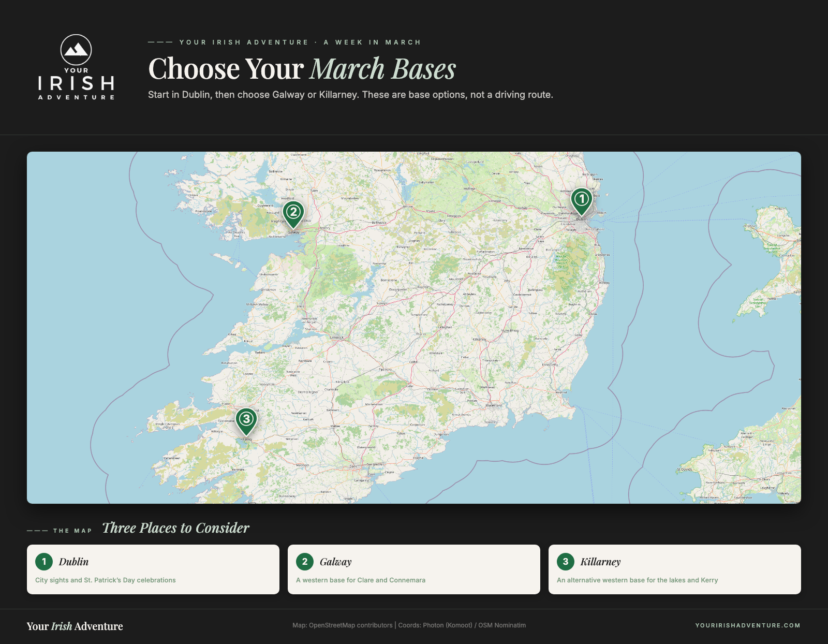Viewport: 828px width, 644px height.
Task: Click the 'THE MAP' section label
Action: tap(72, 531)
